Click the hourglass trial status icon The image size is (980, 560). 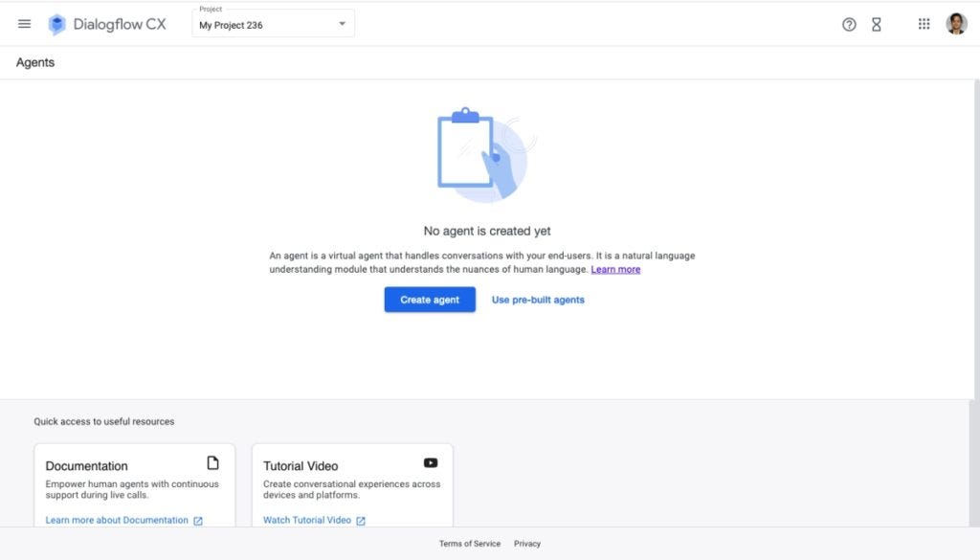(877, 24)
